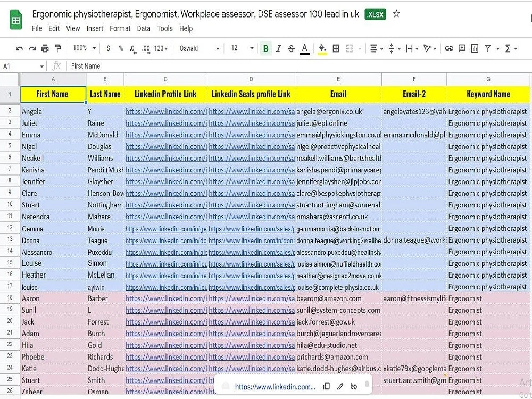Screen dimensions: 532x399
Task: Select Keyword Name header cell
Action: point(488,94)
